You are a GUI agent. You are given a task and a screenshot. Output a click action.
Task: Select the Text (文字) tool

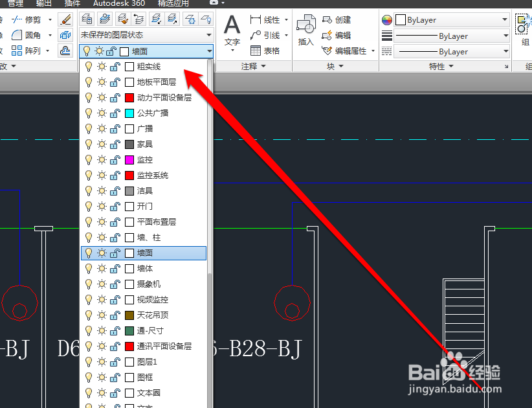[232, 30]
